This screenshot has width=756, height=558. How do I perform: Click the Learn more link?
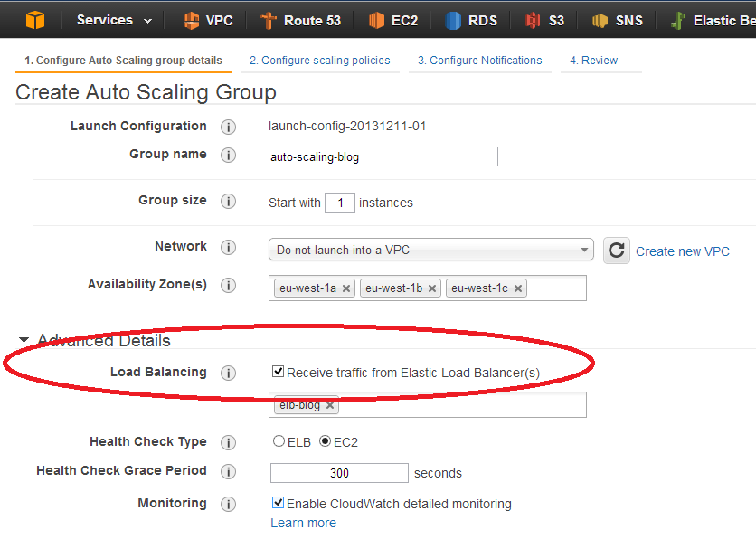pos(303,523)
